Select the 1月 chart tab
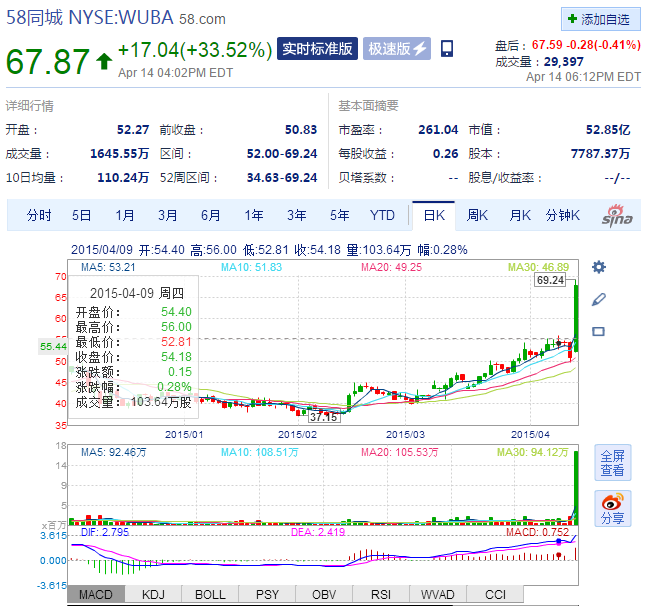Screen dimensions: 654x606 125,215
